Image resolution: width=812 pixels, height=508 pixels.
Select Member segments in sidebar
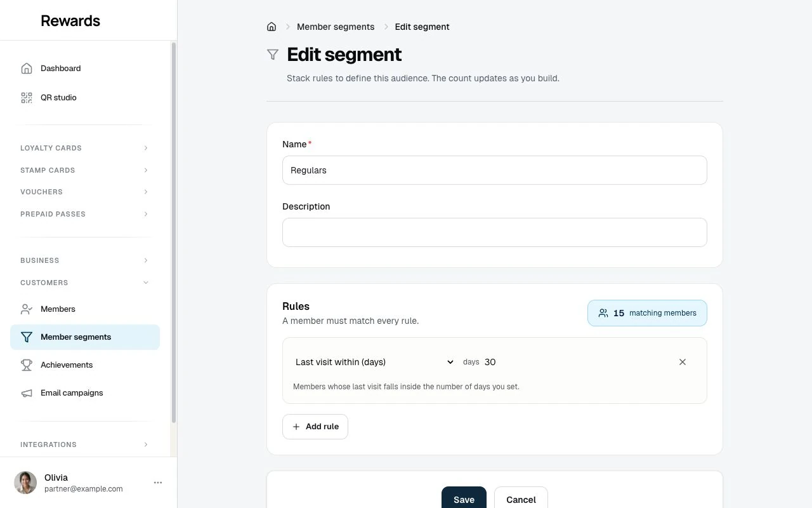coord(85,337)
